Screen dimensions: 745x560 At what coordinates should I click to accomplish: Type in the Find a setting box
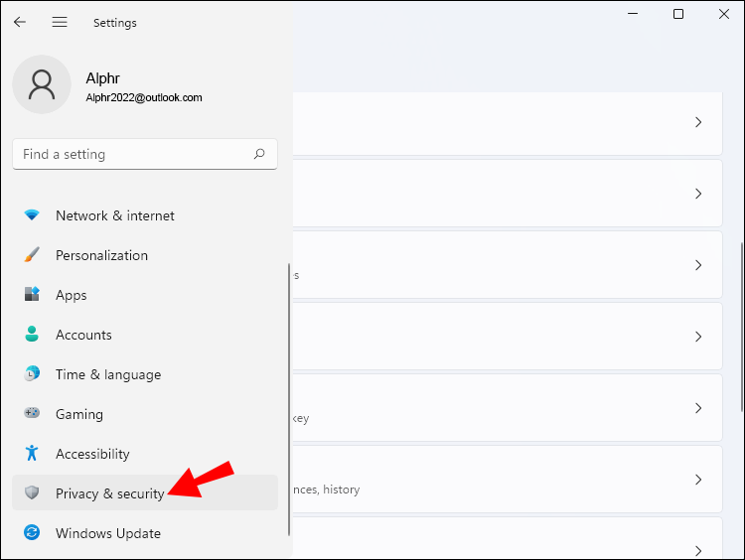tap(129, 154)
